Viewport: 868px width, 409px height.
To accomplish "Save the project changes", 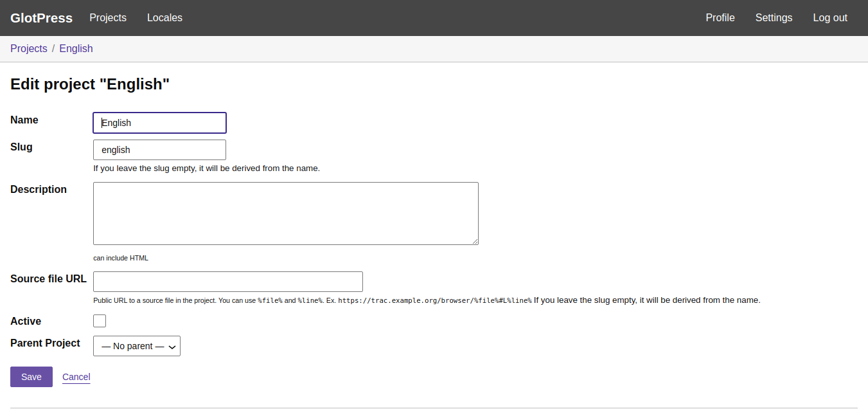I will [31, 377].
